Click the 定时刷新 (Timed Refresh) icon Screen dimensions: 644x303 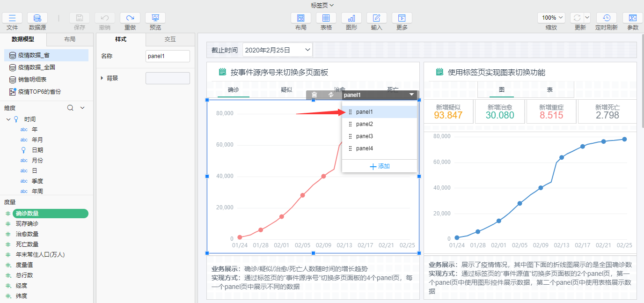pyautogui.click(x=607, y=18)
